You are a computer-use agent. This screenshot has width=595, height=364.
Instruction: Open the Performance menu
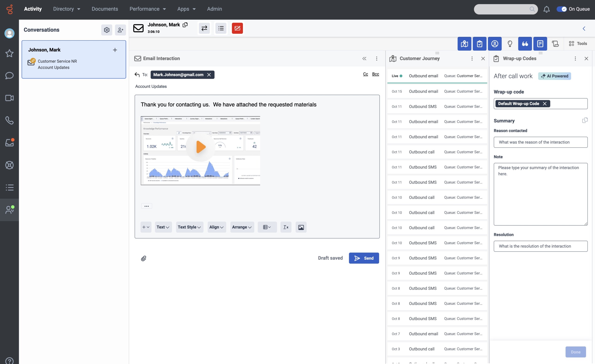pos(148,9)
